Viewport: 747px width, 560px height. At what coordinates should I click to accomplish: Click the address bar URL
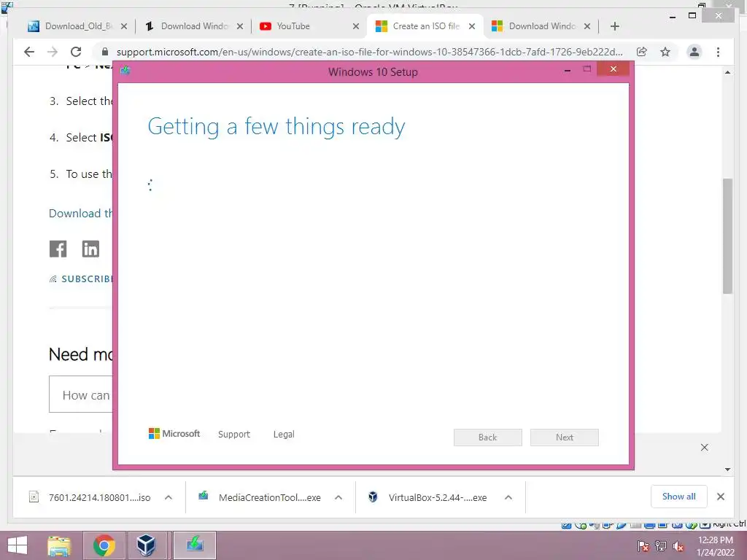pyautogui.click(x=369, y=52)
